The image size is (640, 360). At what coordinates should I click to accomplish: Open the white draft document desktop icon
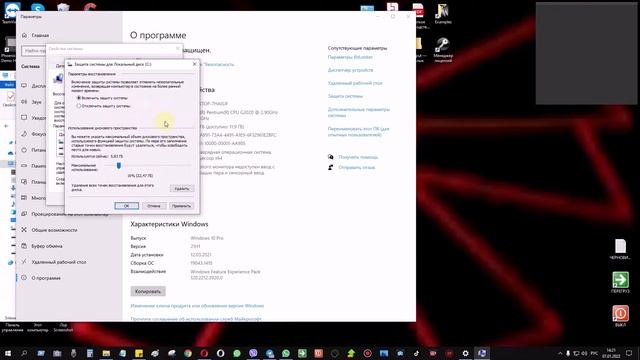point(620,249)
